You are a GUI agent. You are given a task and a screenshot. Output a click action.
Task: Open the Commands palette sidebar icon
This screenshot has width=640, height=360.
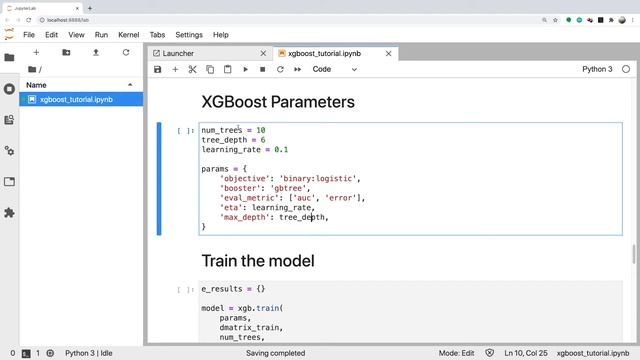pos(9,120)
